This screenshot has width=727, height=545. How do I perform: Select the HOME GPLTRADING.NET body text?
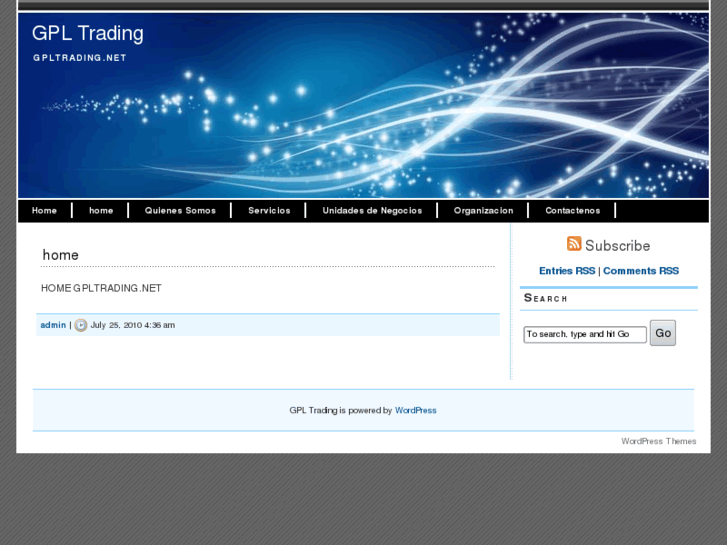pyautogui.click(x=101, y=289)
